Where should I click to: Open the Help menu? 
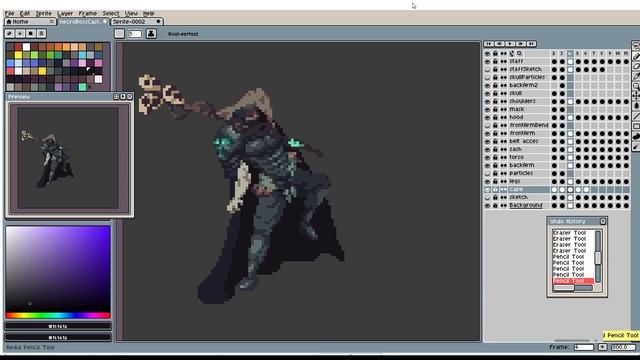pos(149,13)
